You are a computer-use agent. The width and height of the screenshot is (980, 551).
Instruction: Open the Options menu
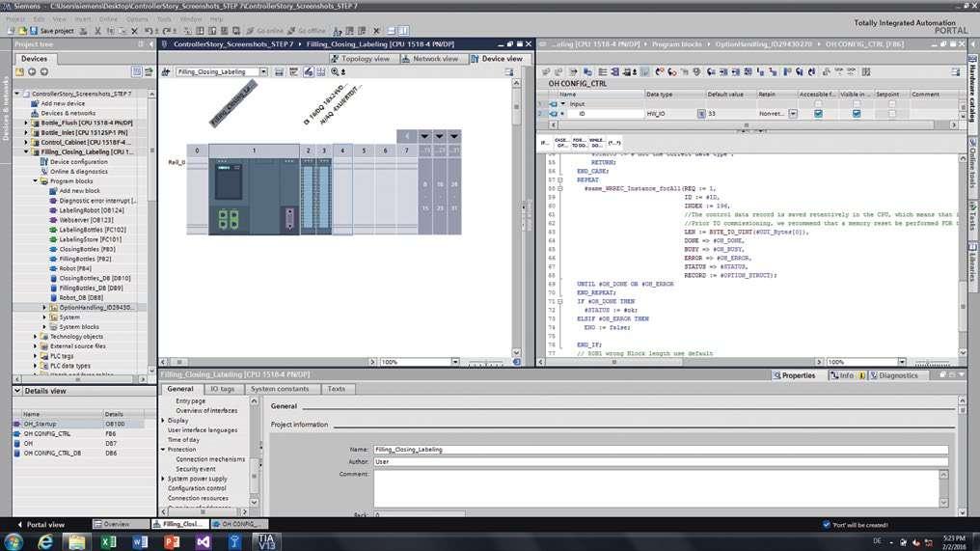[x=137, y=19]
